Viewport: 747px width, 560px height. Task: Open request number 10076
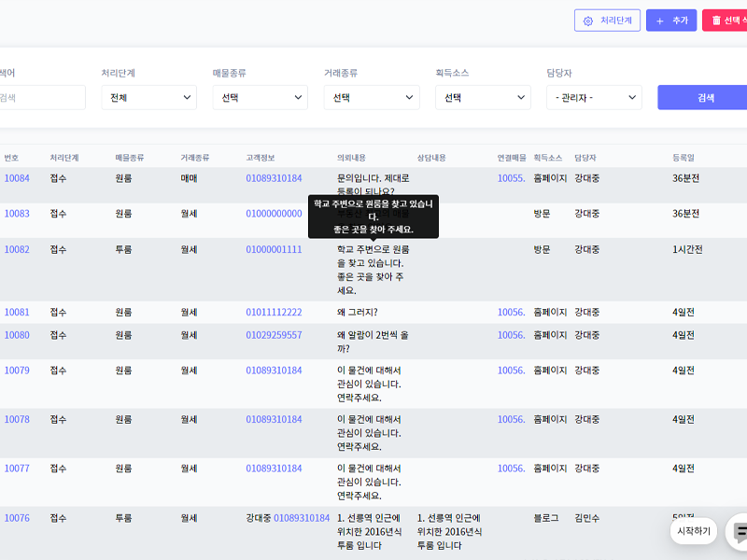click(x=17, y=518)
